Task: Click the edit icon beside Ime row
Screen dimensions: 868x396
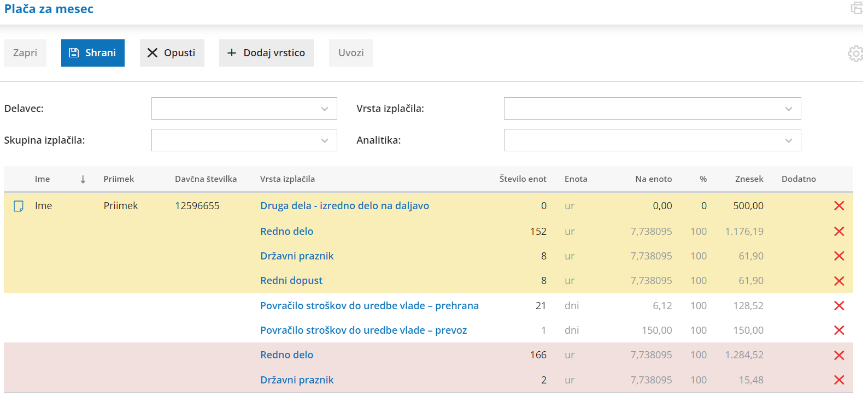Action: tap(19, 206)
